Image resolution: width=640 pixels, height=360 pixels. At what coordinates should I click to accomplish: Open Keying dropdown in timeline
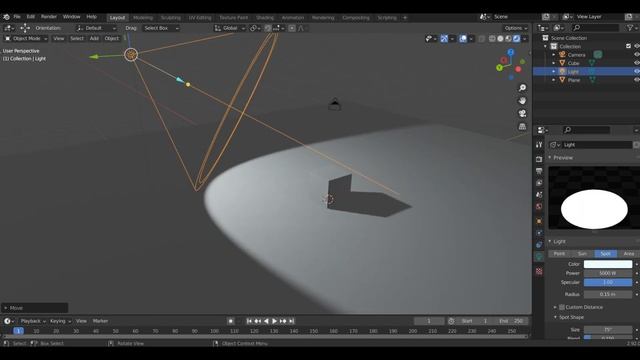pos(60,321)
